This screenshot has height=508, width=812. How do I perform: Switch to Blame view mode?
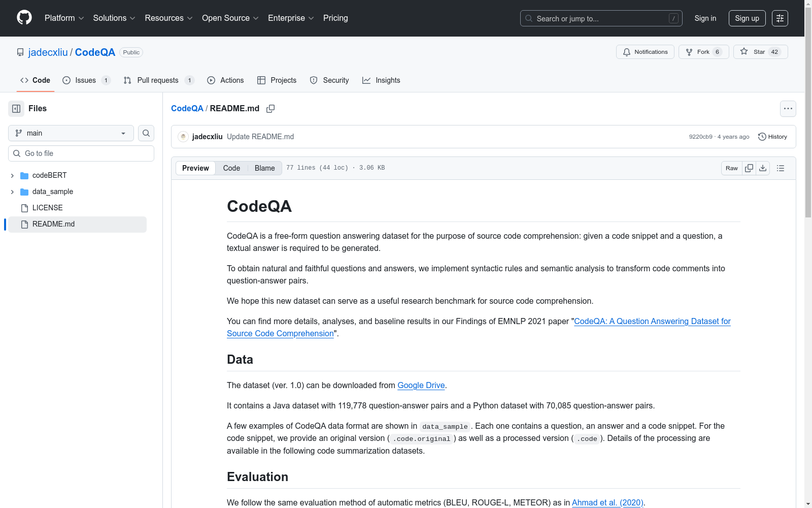point(264,168)
